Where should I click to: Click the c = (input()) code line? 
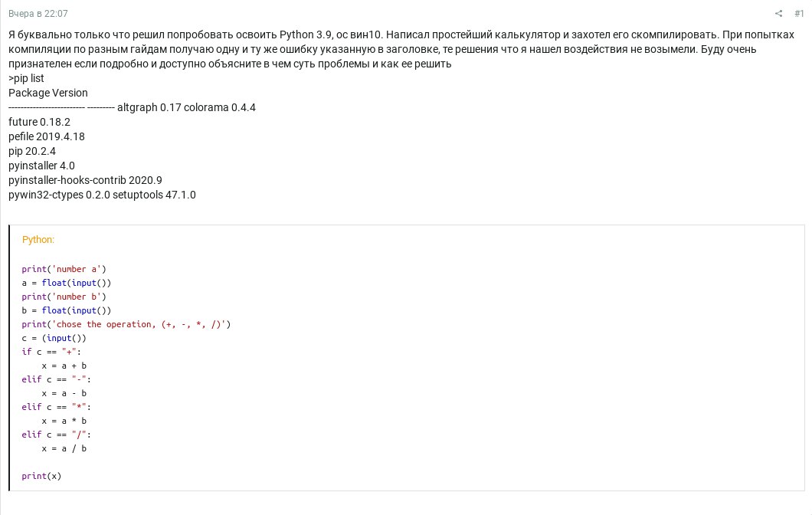tap(54, 338)
